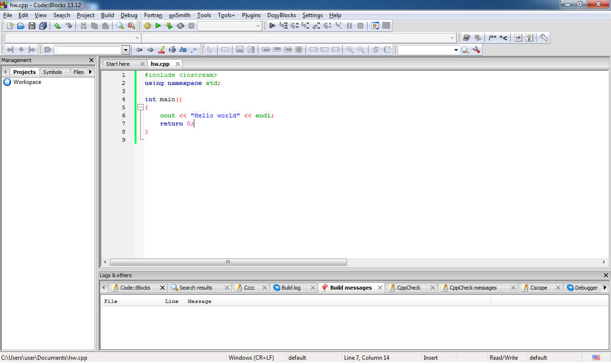Click the green Undo arrow
The height and width of the screenshot is (364, 611).
[x=58, y=26]
